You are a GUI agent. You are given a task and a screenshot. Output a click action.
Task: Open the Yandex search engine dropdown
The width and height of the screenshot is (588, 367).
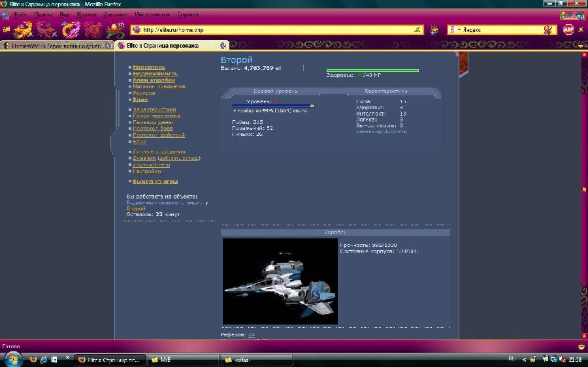coord(455,29)
